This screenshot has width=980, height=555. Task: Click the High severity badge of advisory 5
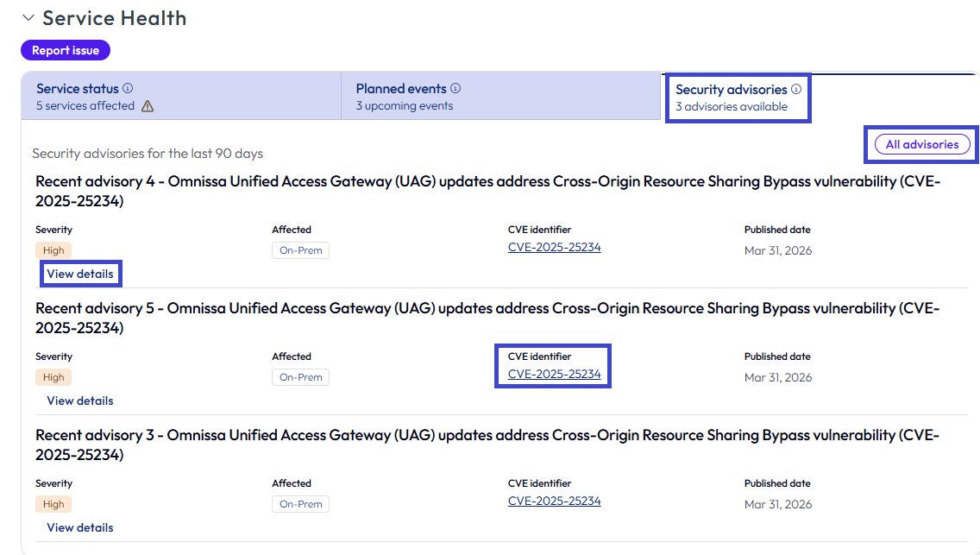click(x=53, y=377)
